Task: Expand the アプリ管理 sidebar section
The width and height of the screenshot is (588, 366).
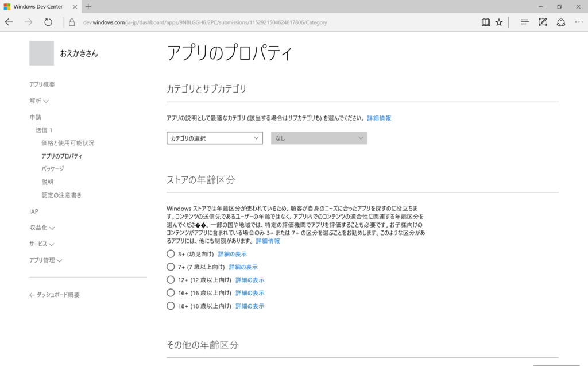Action: pyautogui.click(x=46, y=260)
